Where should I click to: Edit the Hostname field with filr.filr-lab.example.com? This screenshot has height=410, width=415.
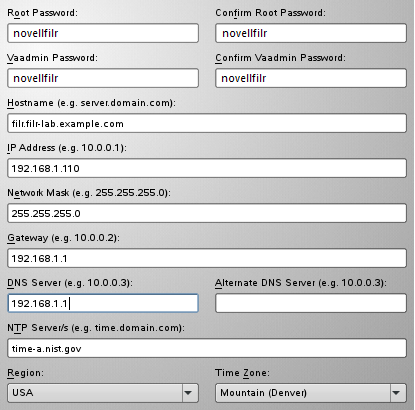point(207,123)
